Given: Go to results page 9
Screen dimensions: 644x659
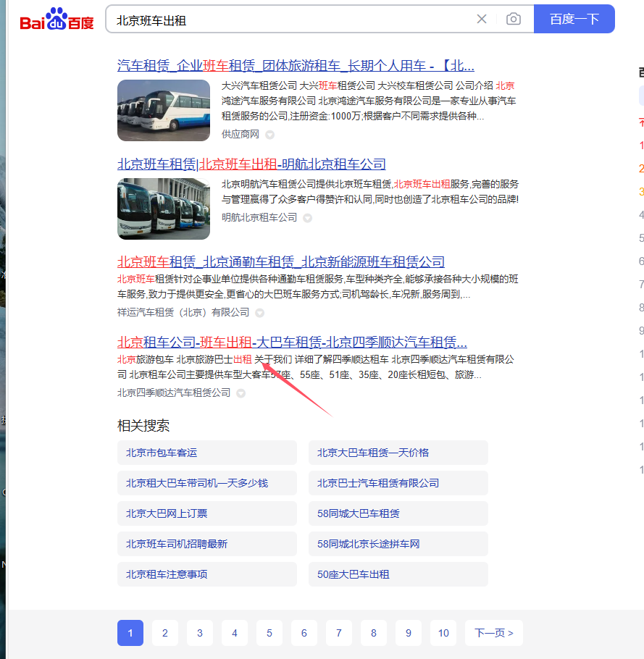Looking at the screenshot, I should click(409, 633).
